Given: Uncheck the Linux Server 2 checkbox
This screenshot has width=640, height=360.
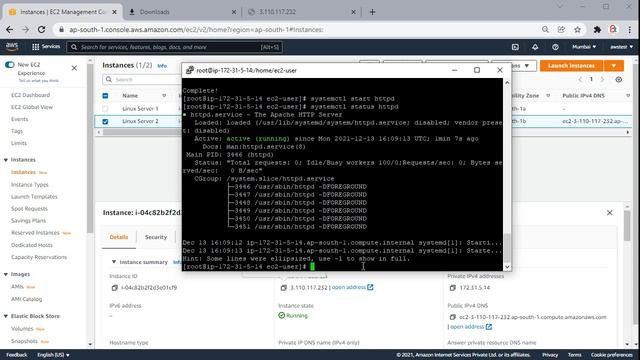Looking at the screenshot, I should click(105, 122).
